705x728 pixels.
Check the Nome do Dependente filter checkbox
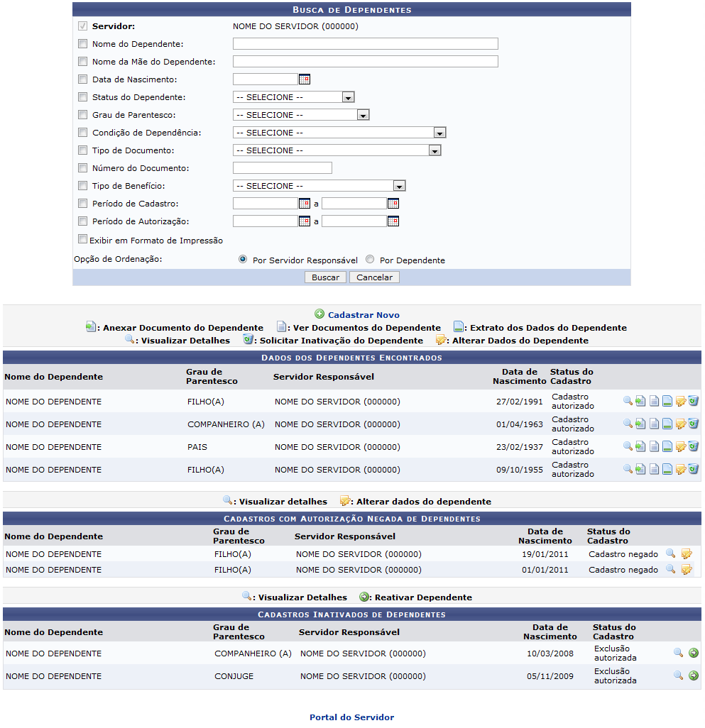coord(82,43)
